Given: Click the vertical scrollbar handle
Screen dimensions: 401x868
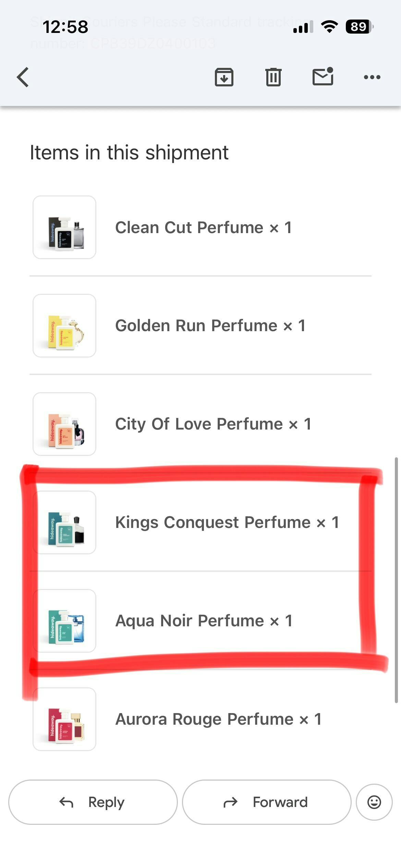Looking at the screenshot, I should [396, 579].
